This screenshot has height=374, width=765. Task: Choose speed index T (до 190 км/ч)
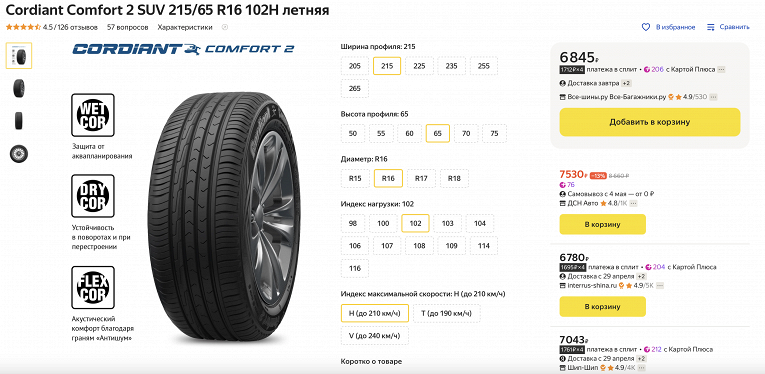tap(446, 314)
